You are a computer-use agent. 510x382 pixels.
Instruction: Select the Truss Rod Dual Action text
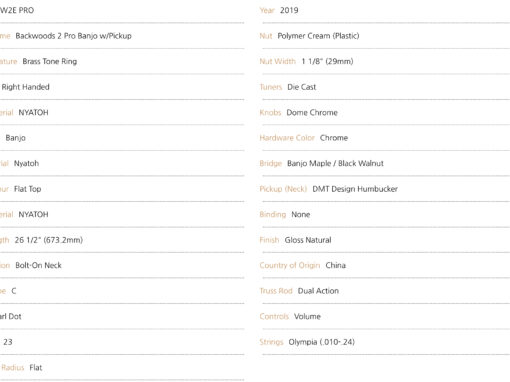(x=318, y=291)
